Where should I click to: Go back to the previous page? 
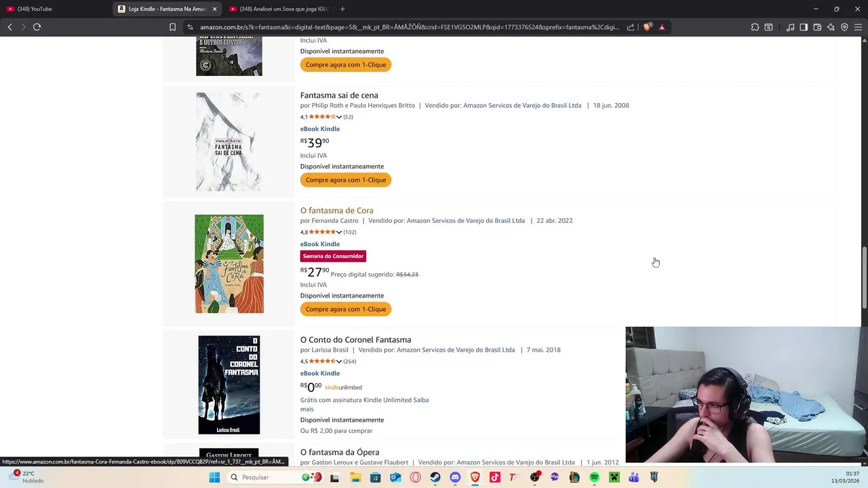pos(9,27)
